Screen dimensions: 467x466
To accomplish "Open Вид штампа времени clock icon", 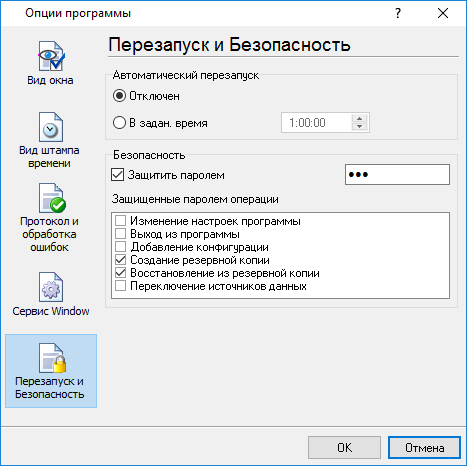I will tap(51, 127).
